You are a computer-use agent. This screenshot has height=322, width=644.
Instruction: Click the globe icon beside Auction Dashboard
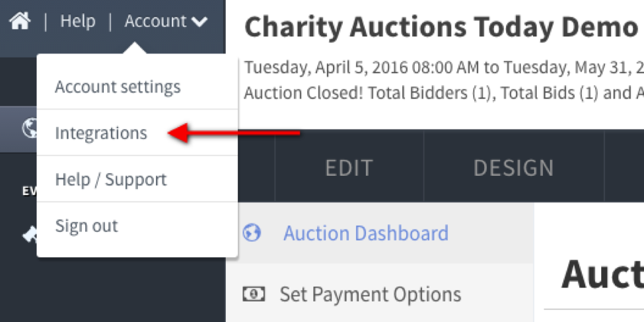(252, 233)
